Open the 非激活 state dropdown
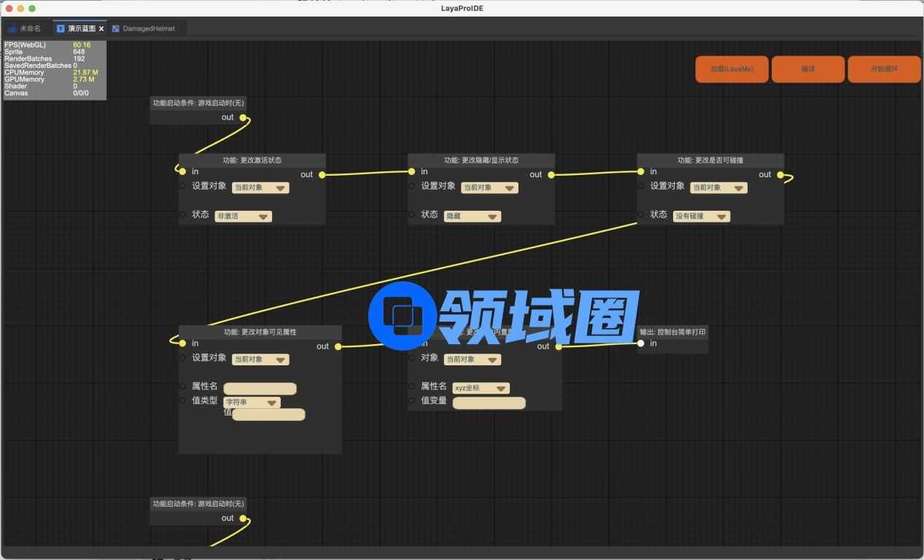Screen dimensions: 924x560 point(243,217)
